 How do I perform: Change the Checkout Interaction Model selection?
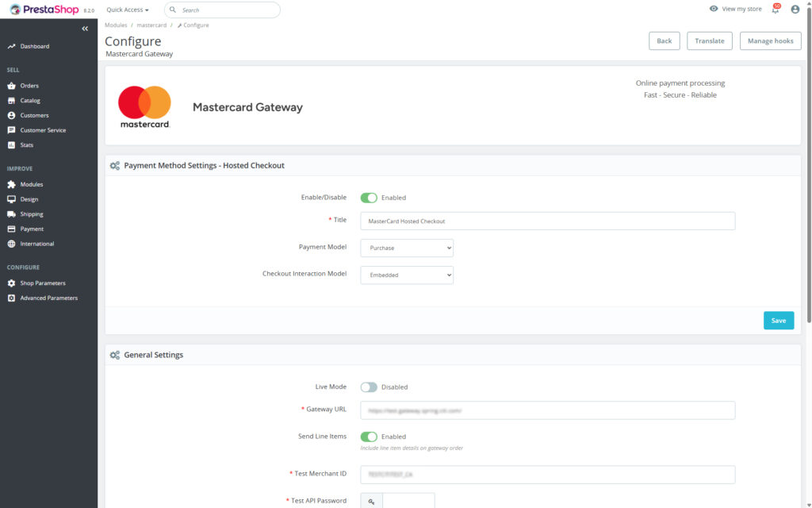click(x=407, y=275)
